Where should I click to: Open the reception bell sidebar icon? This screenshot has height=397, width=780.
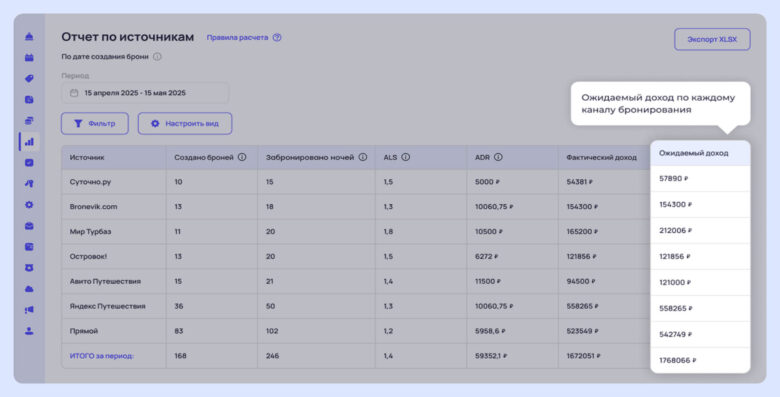pyautogui.click(x=29, y=36)
